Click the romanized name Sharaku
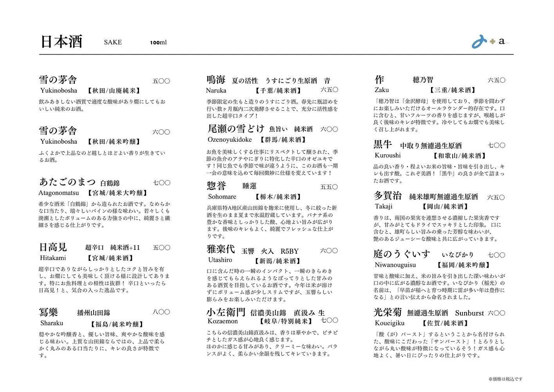The height and width of the screenshot is (392, 554). (52, 323)
